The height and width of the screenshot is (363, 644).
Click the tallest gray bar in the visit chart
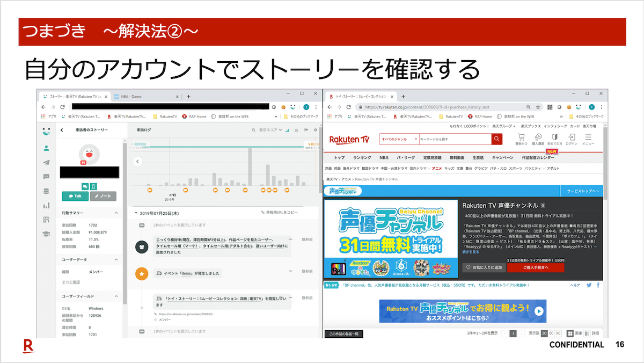[x=250, y=167]
